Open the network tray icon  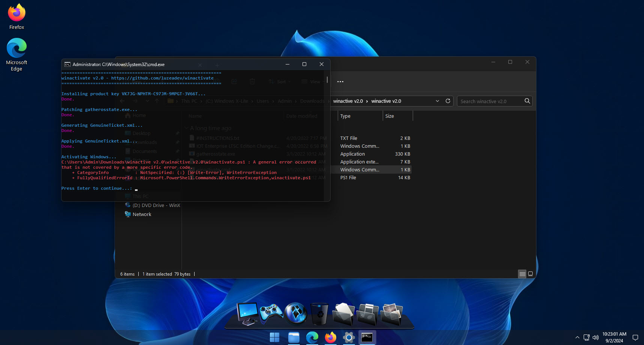(x=587, y=337)
